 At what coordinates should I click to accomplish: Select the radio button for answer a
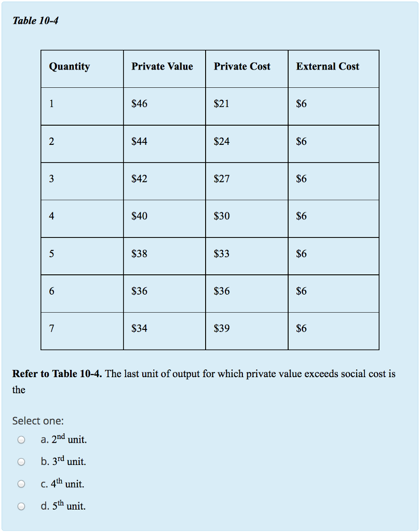pyautogui.click(x=21, y=440)
